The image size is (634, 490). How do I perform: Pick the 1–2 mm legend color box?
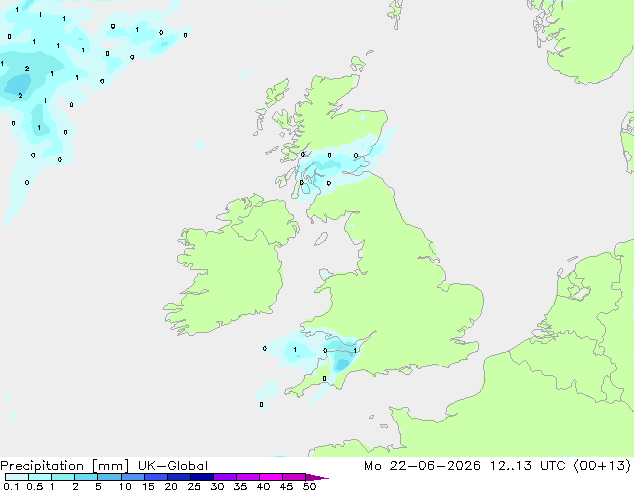tap(63, 477)
